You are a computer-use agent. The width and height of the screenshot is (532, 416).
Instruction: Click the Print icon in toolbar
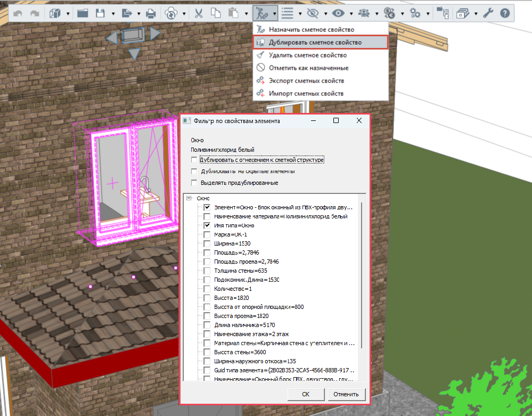point(151,13)
